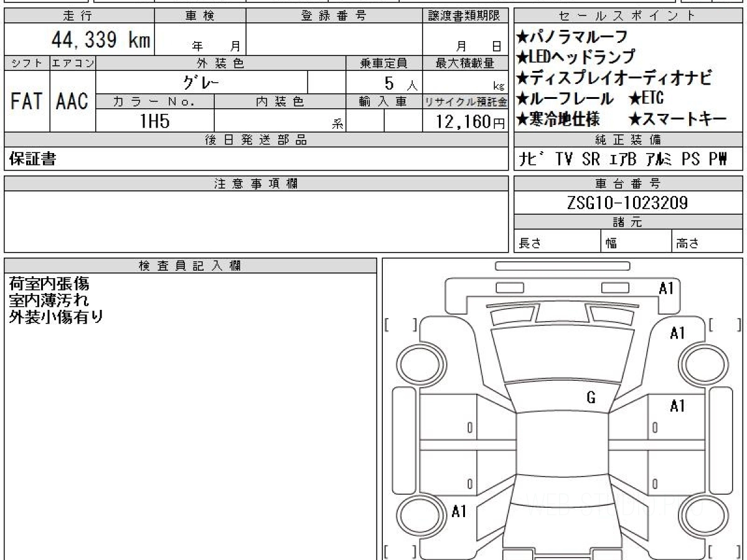Select the 乗車定員 header
Viewport: 747px width, 560px height.
383,63
